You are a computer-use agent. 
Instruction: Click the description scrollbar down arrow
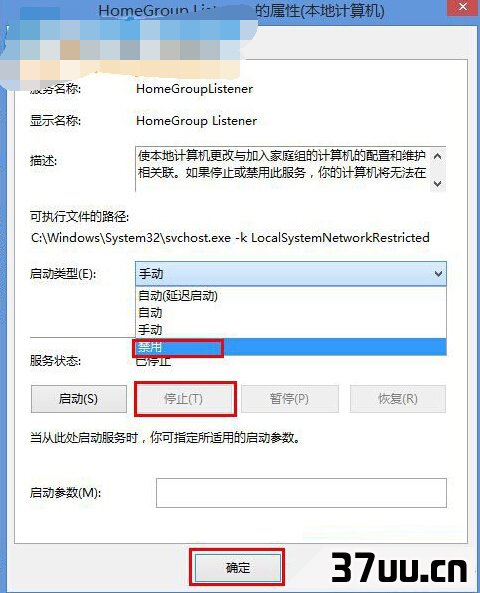(438, 184)
